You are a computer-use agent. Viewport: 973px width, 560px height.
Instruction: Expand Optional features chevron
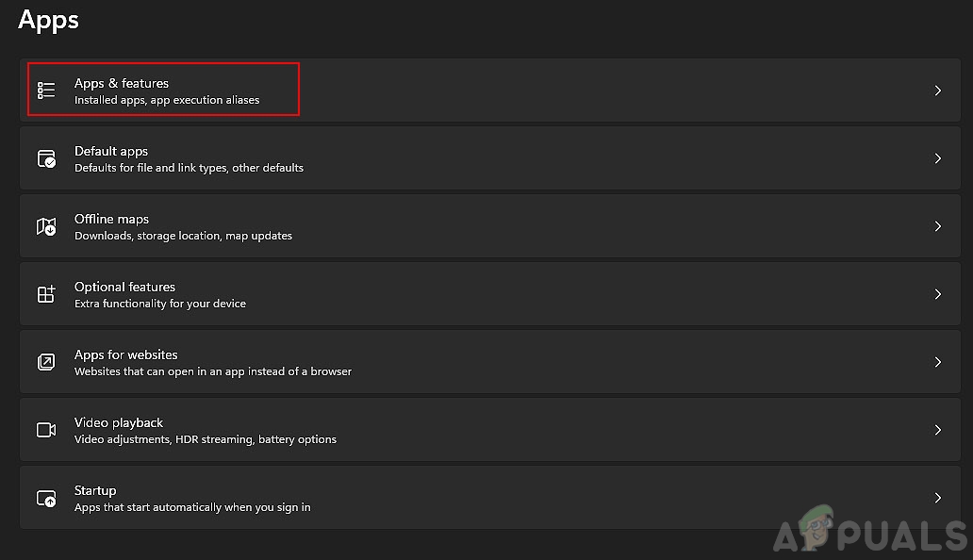pos(937,294)
